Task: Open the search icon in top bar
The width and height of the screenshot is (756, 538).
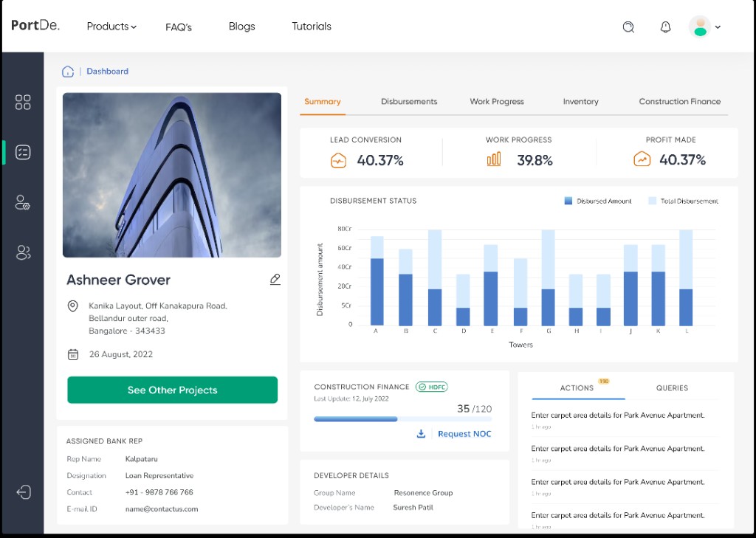Action: coord(628,27)
